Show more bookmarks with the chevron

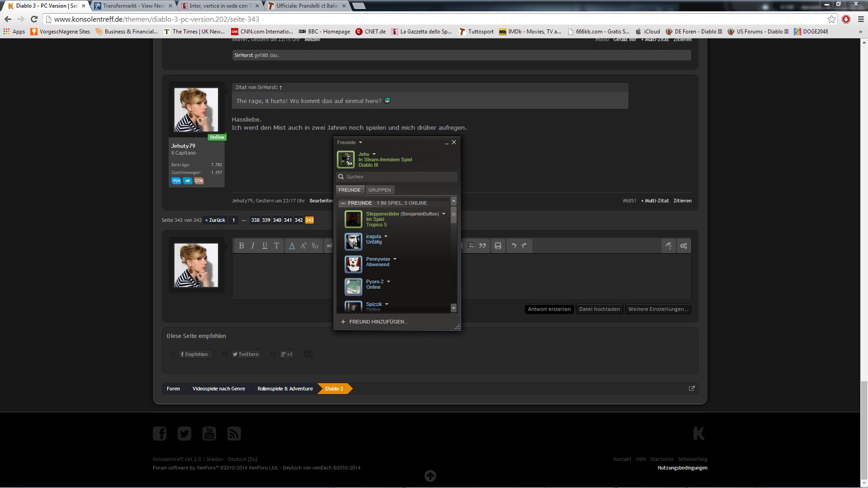pyautogui.click(x=860, y=31)
